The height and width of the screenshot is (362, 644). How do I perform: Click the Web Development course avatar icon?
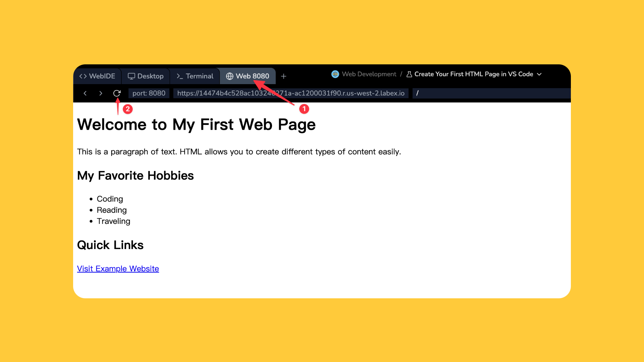click(335, 74)
